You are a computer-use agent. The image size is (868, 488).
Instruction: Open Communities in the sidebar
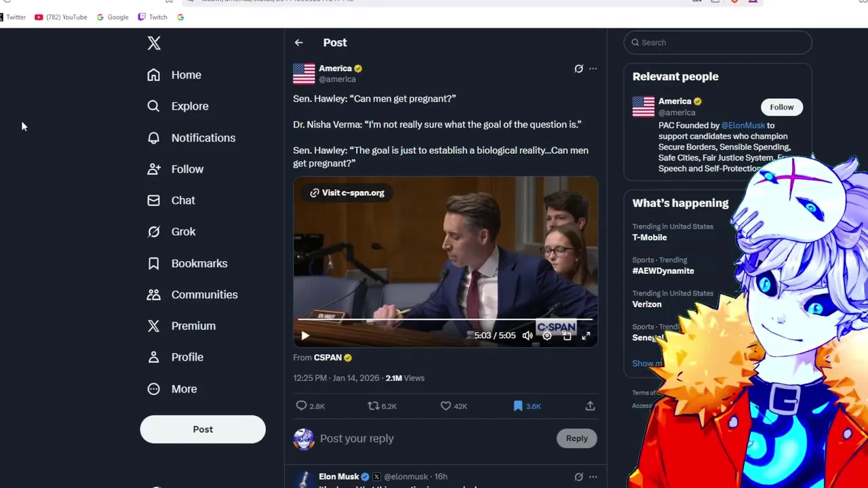pos(193,294)
